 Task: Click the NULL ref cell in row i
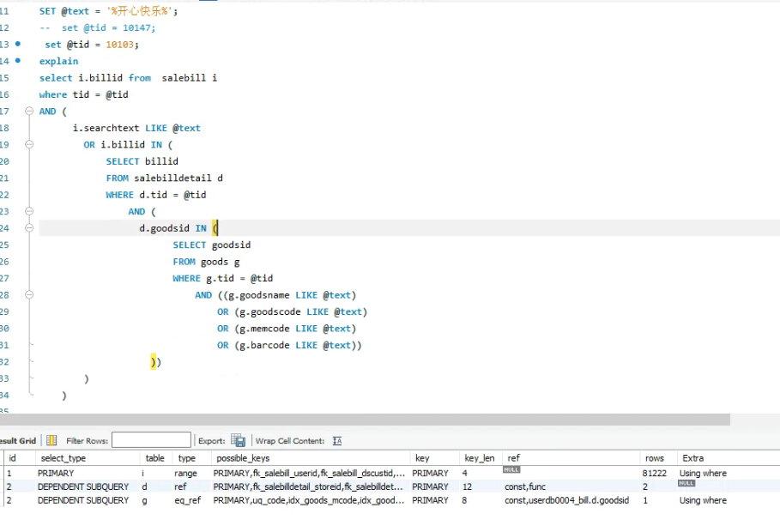pyautogui.click(x=511, y=470)
